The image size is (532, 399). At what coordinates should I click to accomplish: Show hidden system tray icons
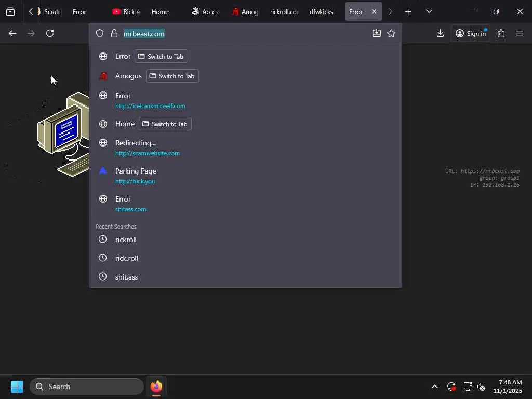(435, 387)
